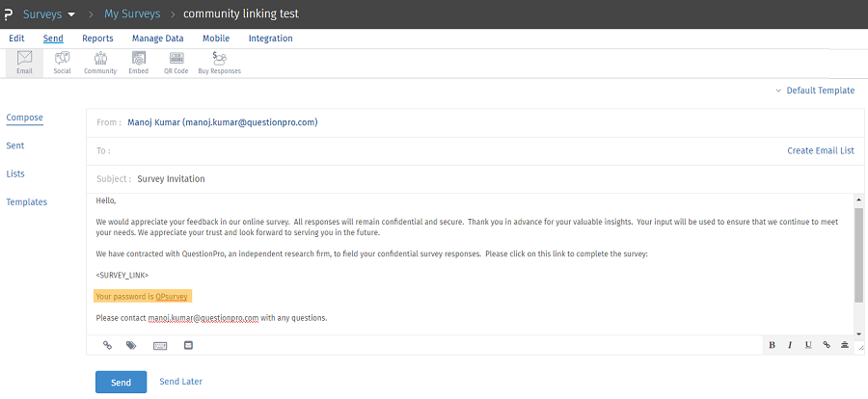This screenshot has height=399, width=868.
Task: Toggle underline formatting in email editor
Action: tap(808, 345)
